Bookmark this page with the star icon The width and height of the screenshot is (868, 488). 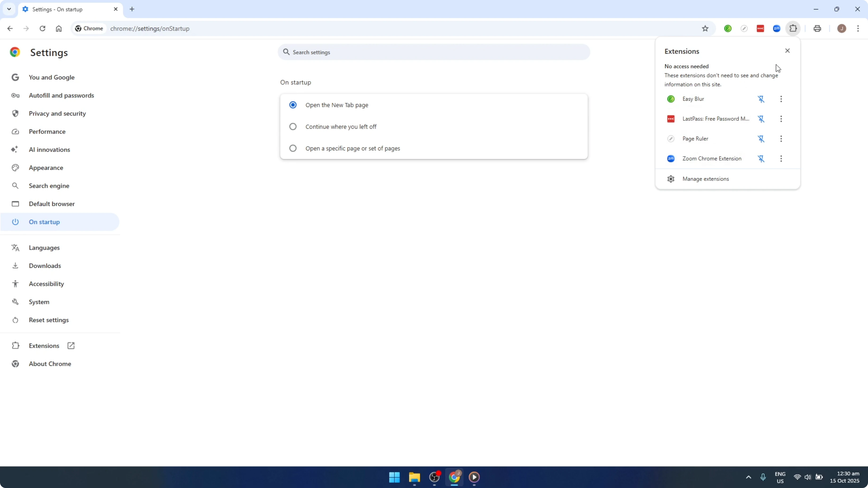point(705,28)
